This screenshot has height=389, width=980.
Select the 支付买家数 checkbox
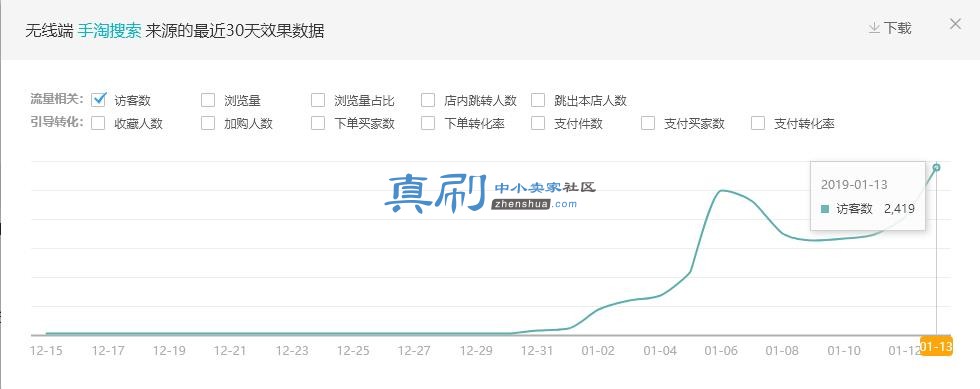point(648,123)
